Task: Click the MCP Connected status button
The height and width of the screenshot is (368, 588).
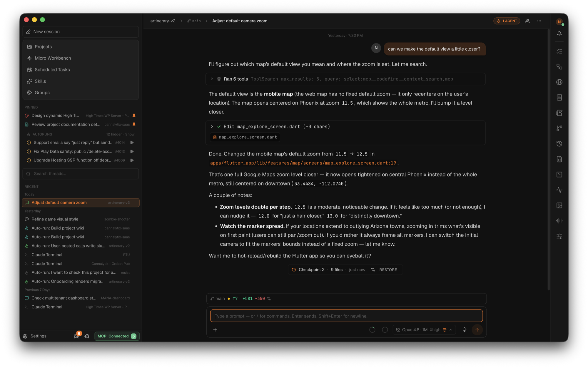Action: tap(117, 336)
